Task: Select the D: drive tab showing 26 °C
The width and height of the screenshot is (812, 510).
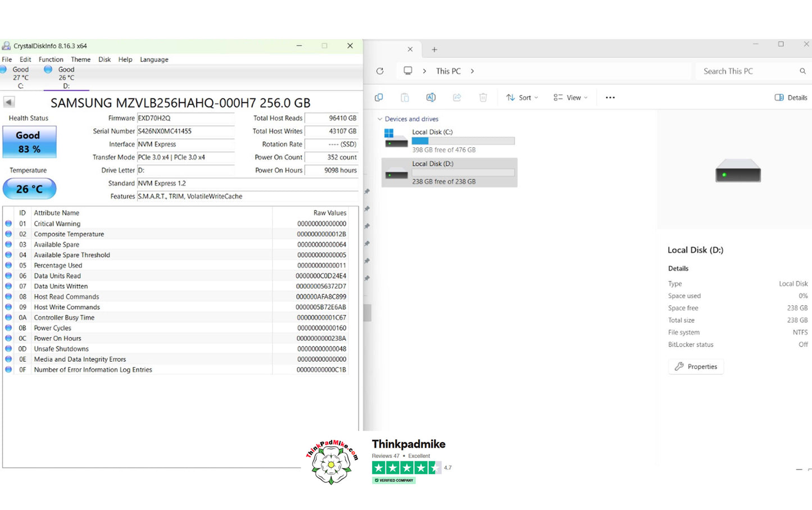Action: pyautogui.click(x=66, y=78)
